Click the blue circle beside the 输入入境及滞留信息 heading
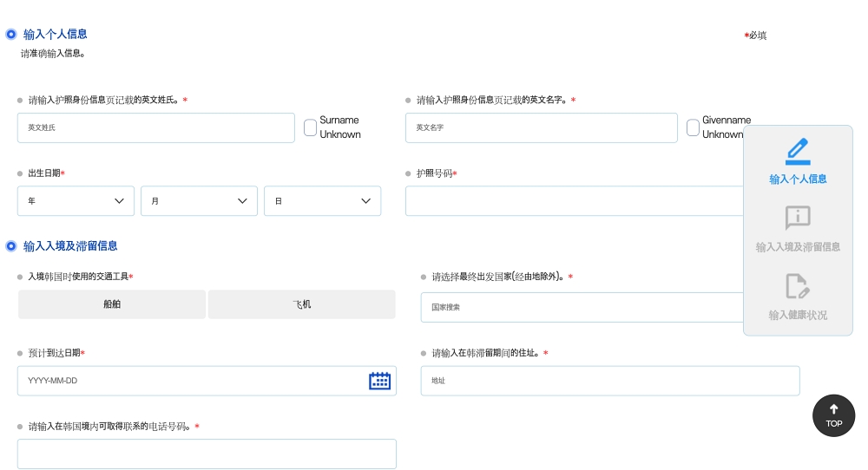Viewport: 868px width, 470px height. [x=11, y=246]
